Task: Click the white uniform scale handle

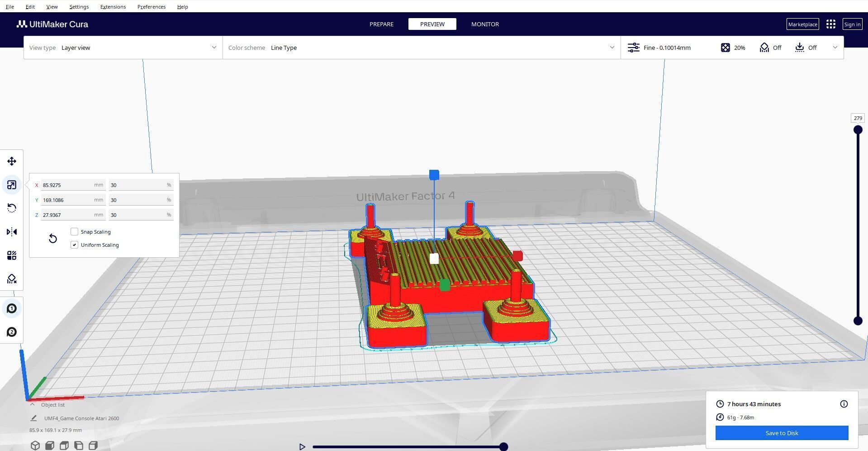Action: [x=434, y=259]
